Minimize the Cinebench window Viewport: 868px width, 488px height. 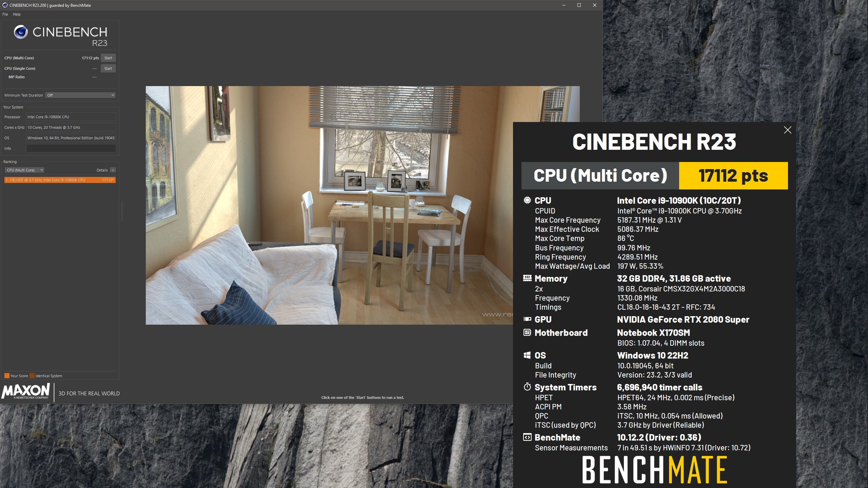click(x=564, y=5)
